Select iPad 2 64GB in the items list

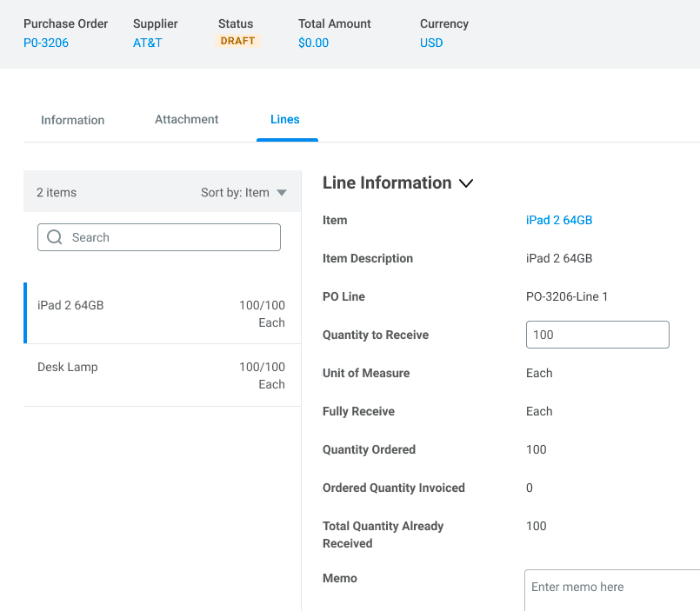pos(70,305)
